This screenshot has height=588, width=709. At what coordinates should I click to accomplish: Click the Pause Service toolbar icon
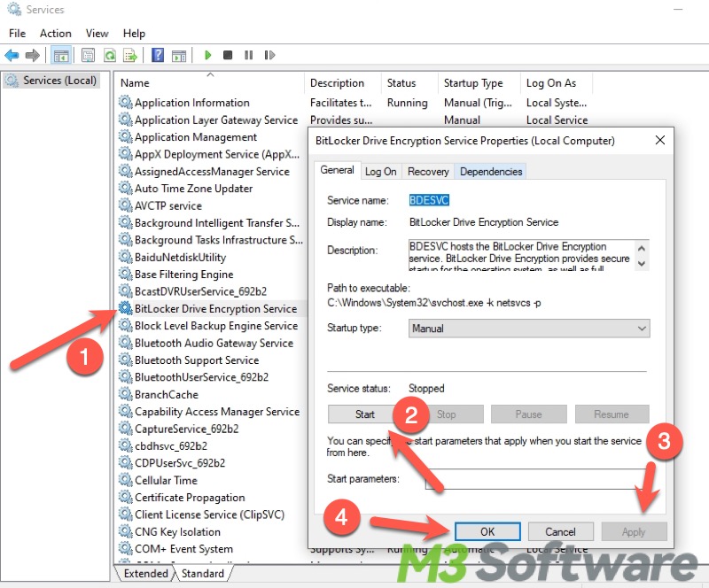(x=248, y=55)
